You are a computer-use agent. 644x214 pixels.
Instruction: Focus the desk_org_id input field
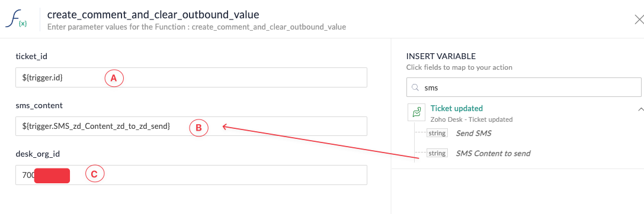click(191, 175)
